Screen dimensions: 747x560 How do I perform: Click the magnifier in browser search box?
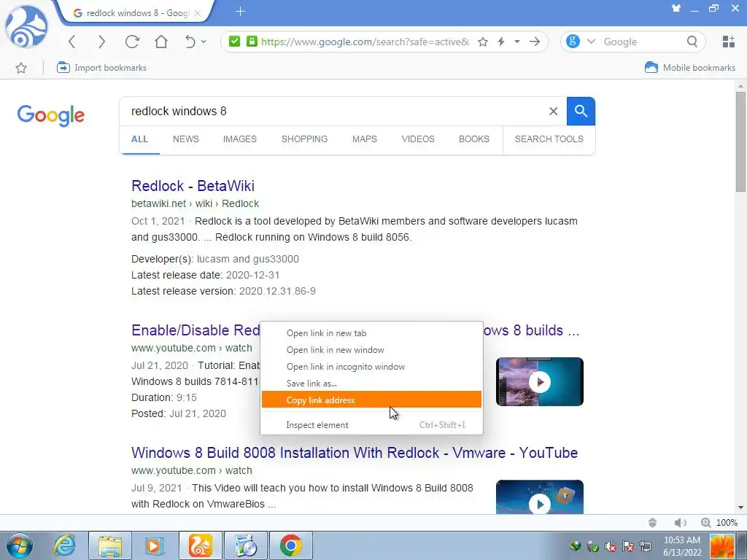(x=692, y=42)
